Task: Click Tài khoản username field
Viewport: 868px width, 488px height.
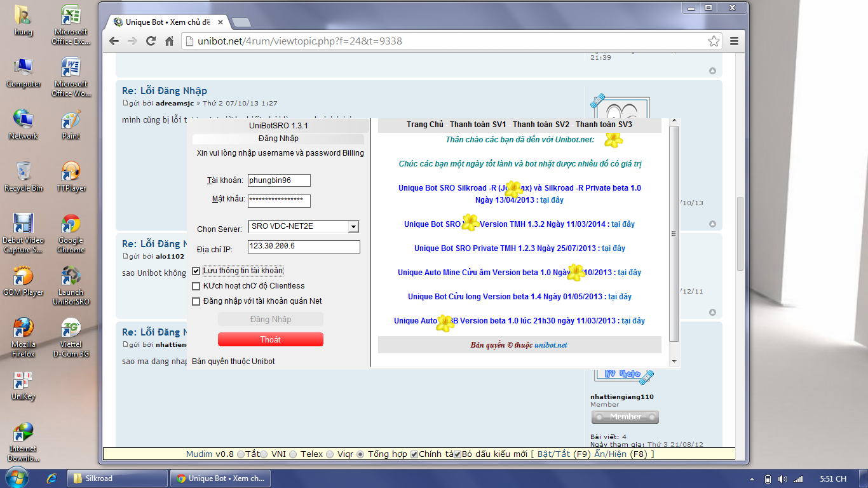Action: 279,180
